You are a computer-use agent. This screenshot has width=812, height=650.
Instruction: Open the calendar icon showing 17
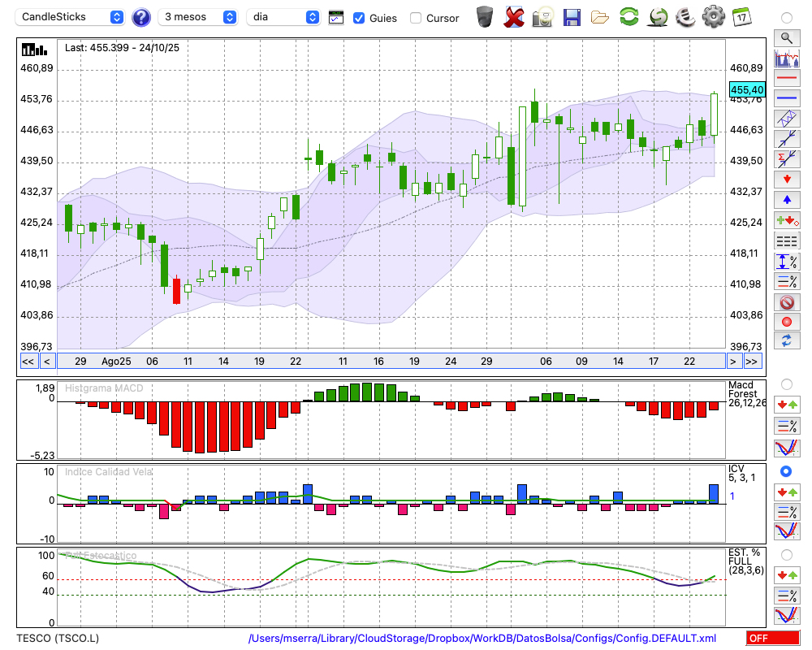tap(741, 17)
